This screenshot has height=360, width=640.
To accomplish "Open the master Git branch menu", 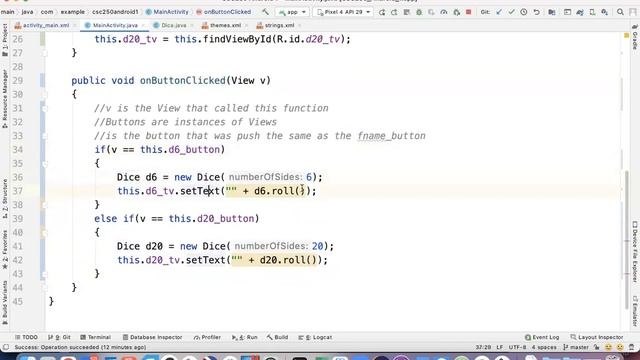I will tap(576, 347).
